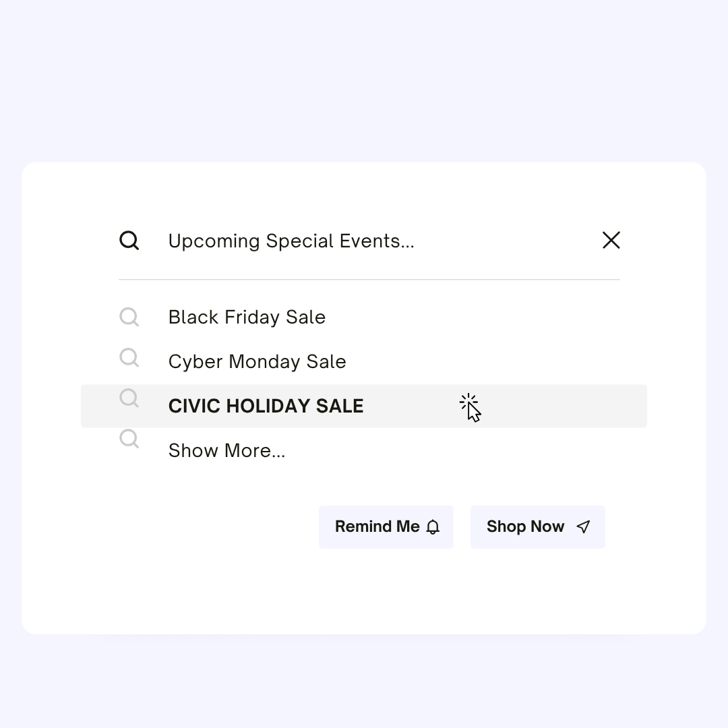Click the Remind Me button label
This screenshot has height=728, width=728.
(x=377, y=526)
